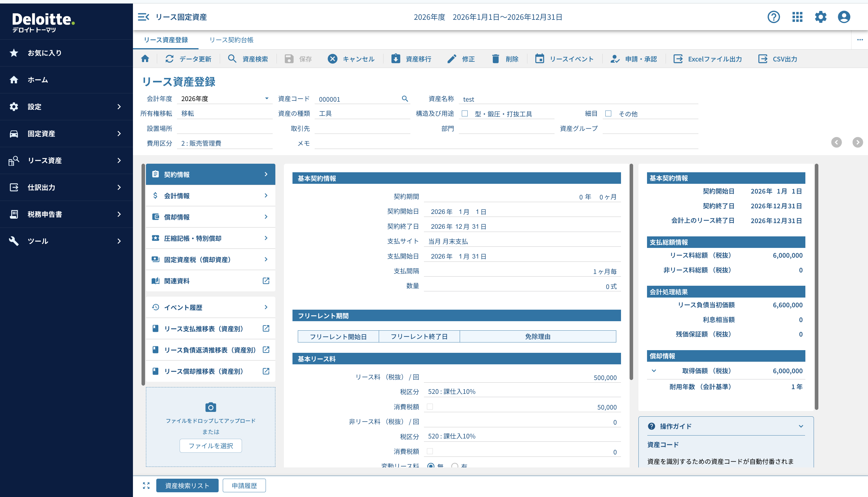
Task: Check the 型・鍛圧・打抜工具 structure checkbox
Action: click(464, 113)
